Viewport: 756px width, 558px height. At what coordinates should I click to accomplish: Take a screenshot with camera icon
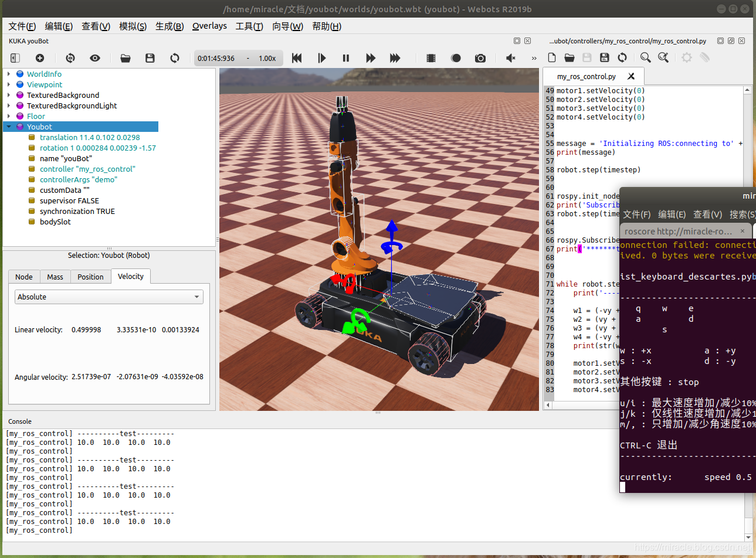point(480,58)
